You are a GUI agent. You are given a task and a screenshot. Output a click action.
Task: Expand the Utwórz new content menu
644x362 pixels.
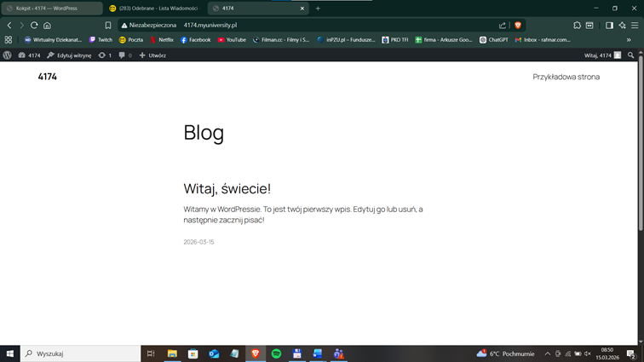[152, 55]
